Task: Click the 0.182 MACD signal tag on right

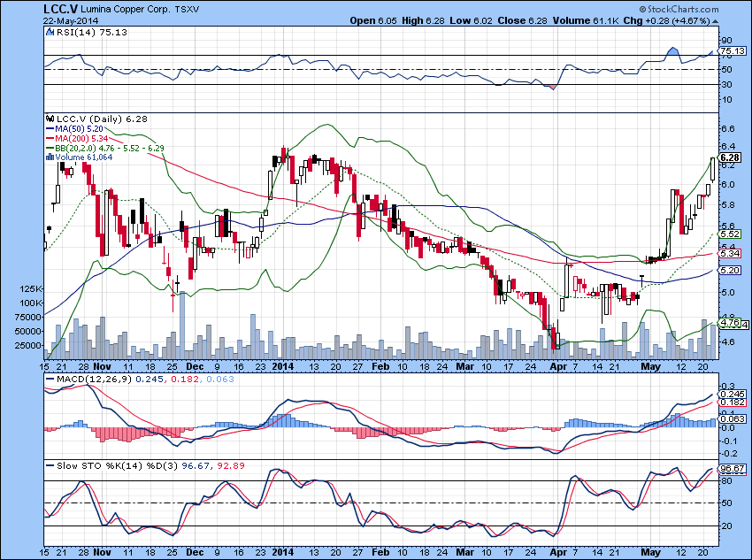Action: [733, 403]
